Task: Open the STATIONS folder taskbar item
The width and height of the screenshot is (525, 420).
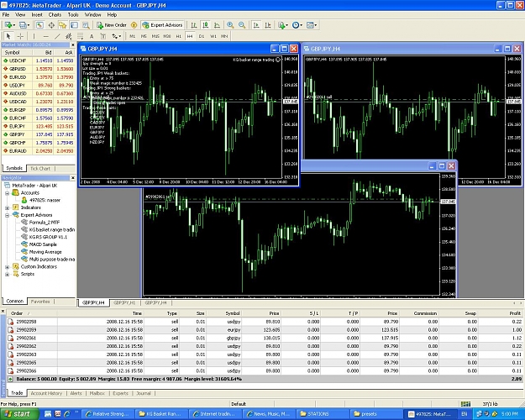Action: [x=322, y=414]
